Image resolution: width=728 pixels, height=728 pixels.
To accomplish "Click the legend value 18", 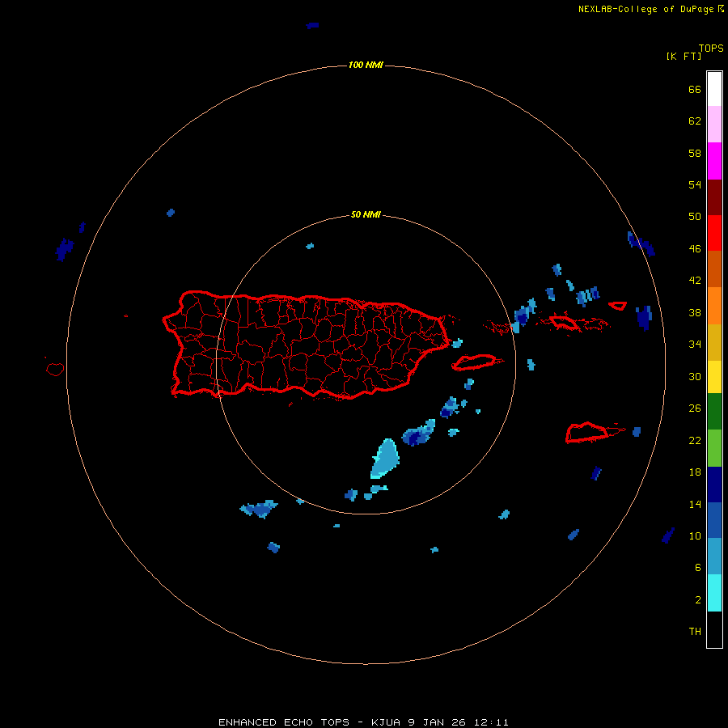I will pyautogui.click(x=695, y=472).
